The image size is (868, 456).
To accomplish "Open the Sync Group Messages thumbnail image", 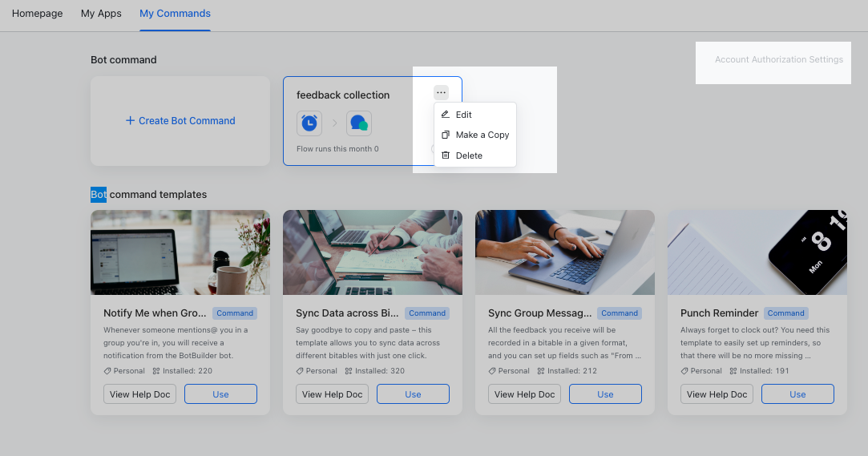I will pos(565,252).
